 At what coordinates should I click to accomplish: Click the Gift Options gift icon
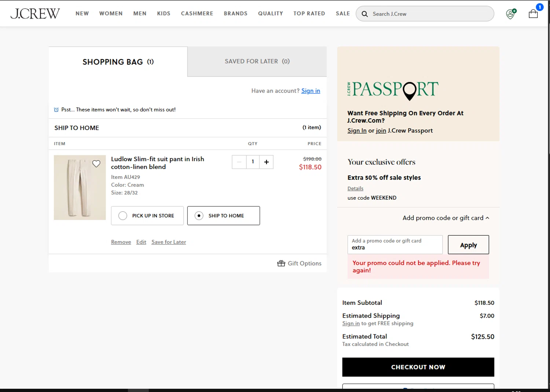281,263
